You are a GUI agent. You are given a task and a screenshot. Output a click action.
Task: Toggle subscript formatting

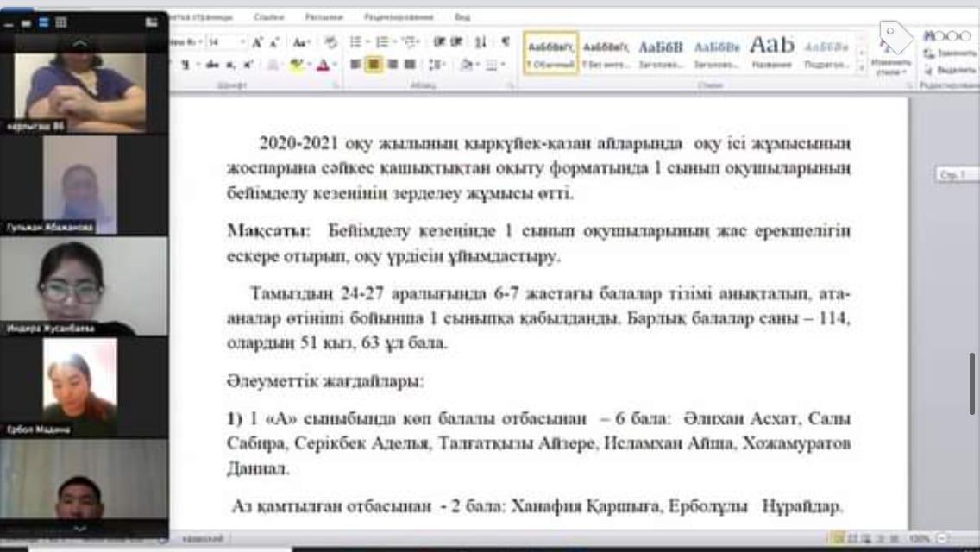230,64
